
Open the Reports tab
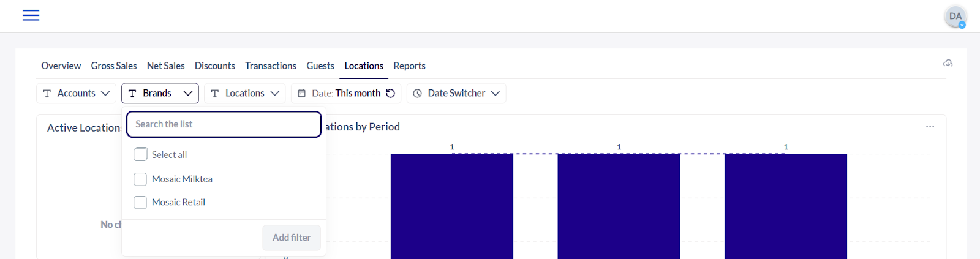pyautogui.click(x=409, y=66)
